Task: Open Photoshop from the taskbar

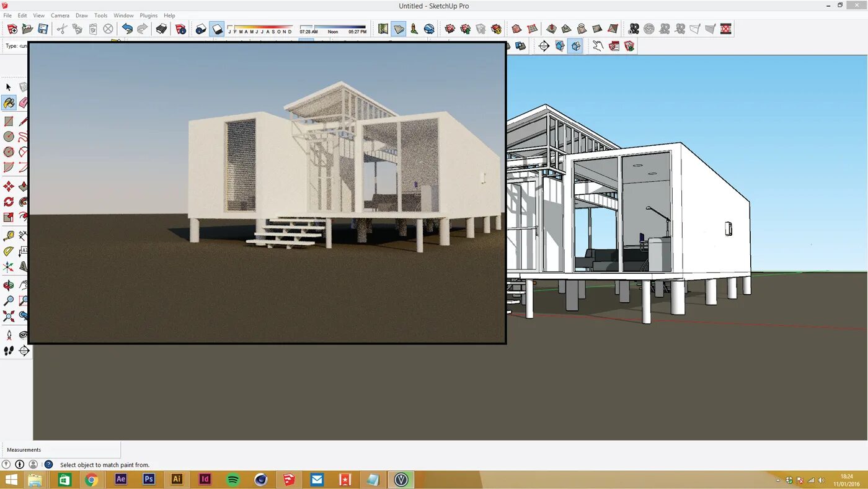Action: [149, 479]
